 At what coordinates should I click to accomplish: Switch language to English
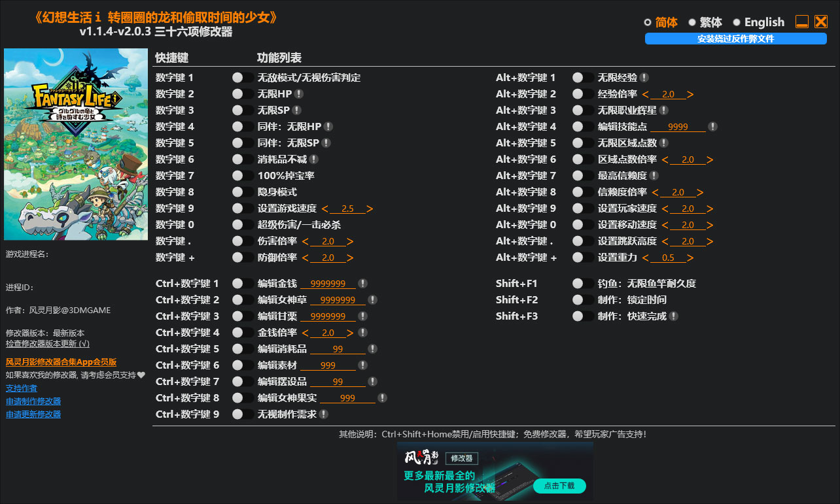tap(738, 22)
